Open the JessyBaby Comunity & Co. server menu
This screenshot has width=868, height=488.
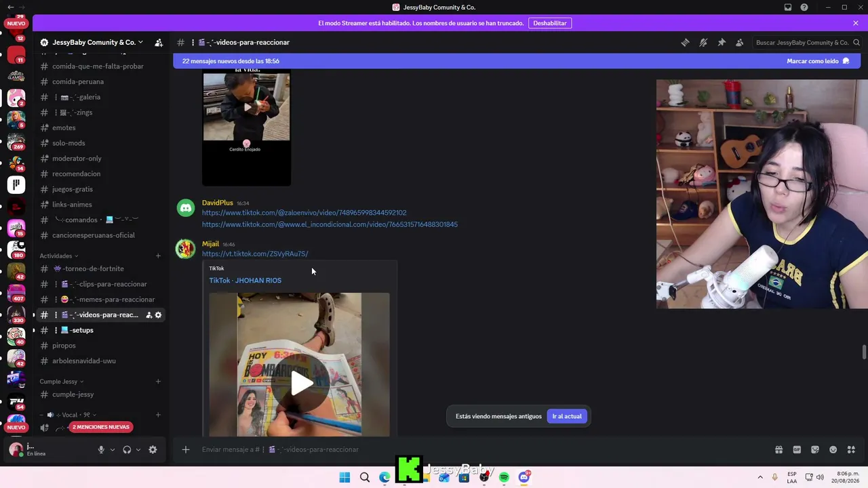(x=97, y=42)
